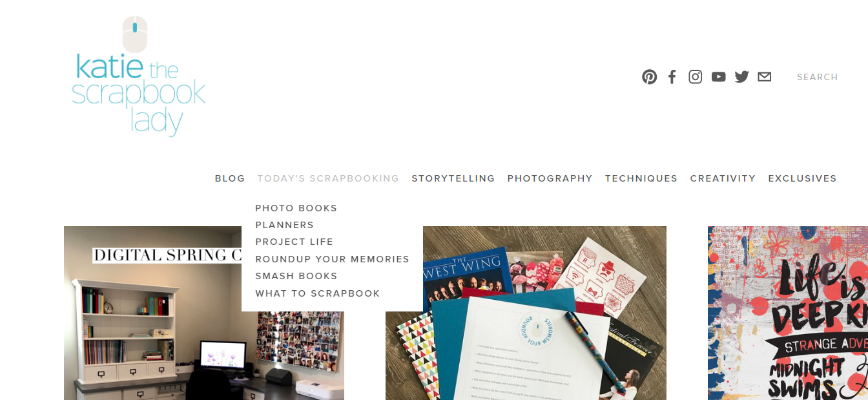Choose Photo Books from dropdown
Viewport: 868px width, 400px height.
pyautogui.click(x=296, y=208)
